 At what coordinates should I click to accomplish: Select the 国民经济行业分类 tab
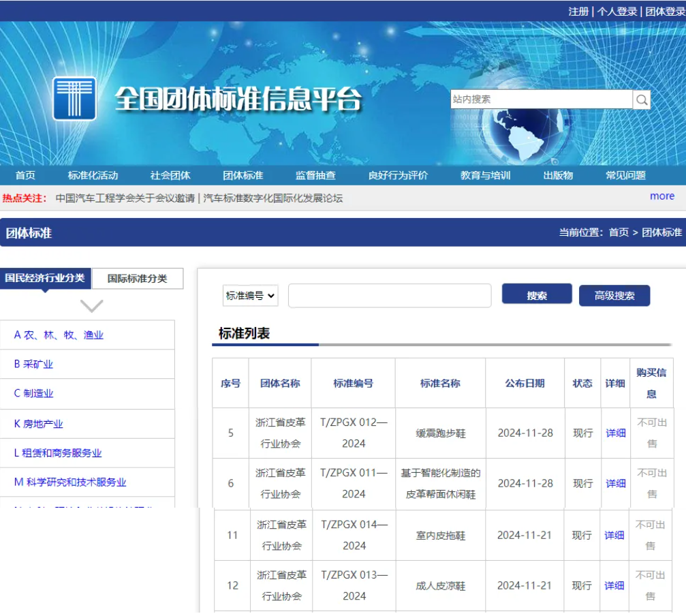click(45, 278)
